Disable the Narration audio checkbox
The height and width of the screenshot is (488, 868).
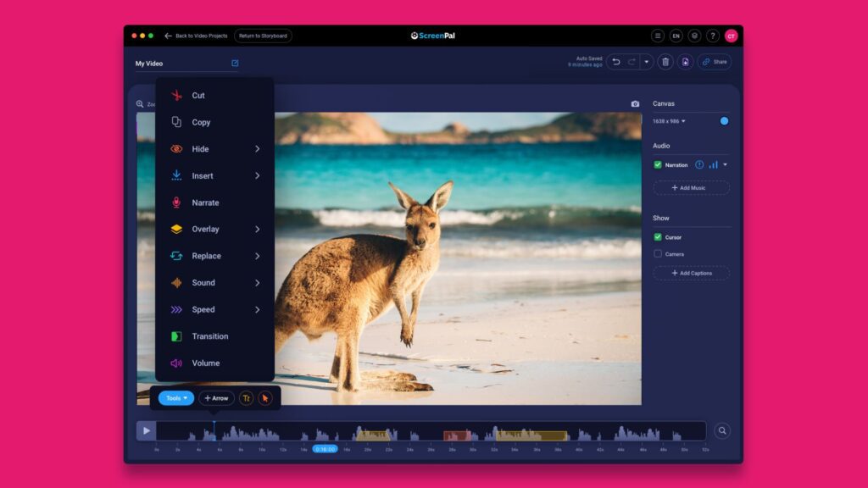coord(656,164)
